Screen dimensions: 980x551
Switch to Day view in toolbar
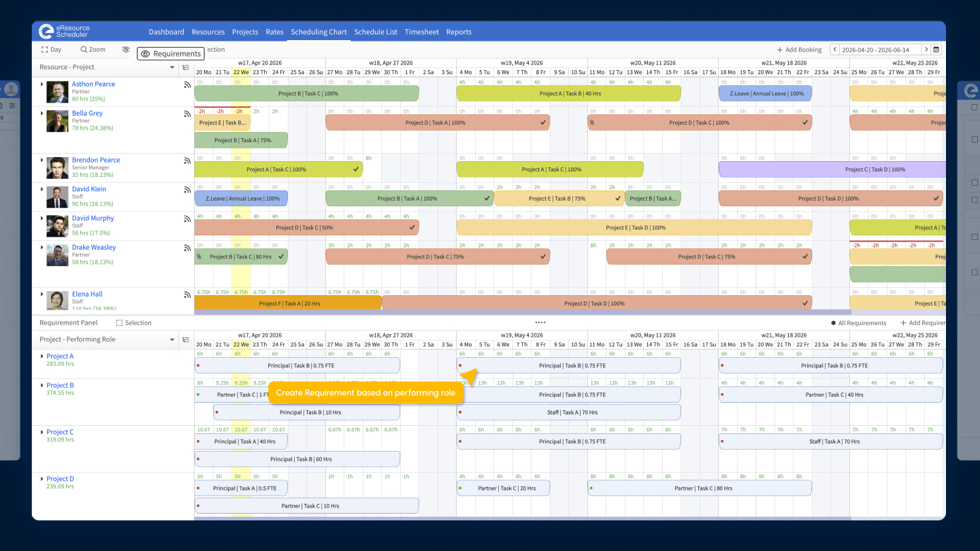coord(51,50)
